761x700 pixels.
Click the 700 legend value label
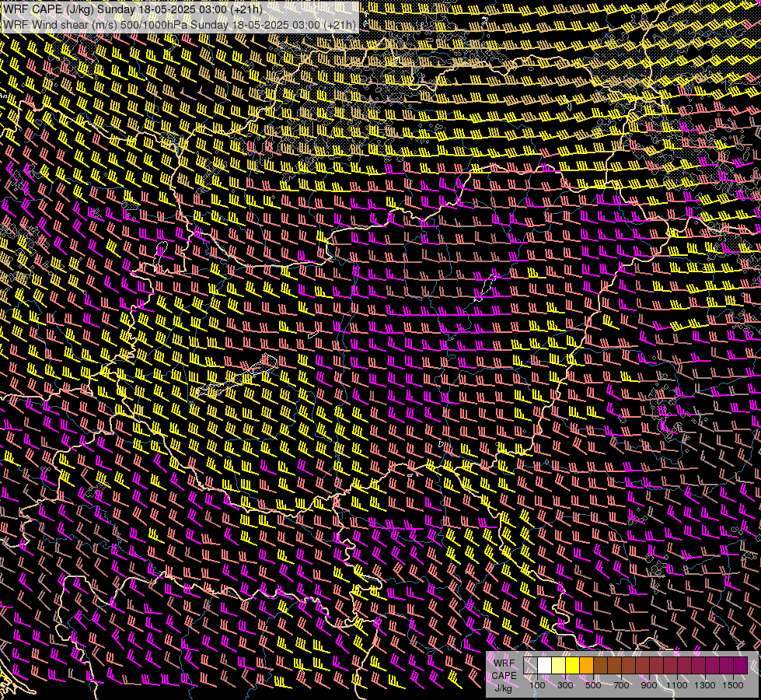click(x=621, y=685)
